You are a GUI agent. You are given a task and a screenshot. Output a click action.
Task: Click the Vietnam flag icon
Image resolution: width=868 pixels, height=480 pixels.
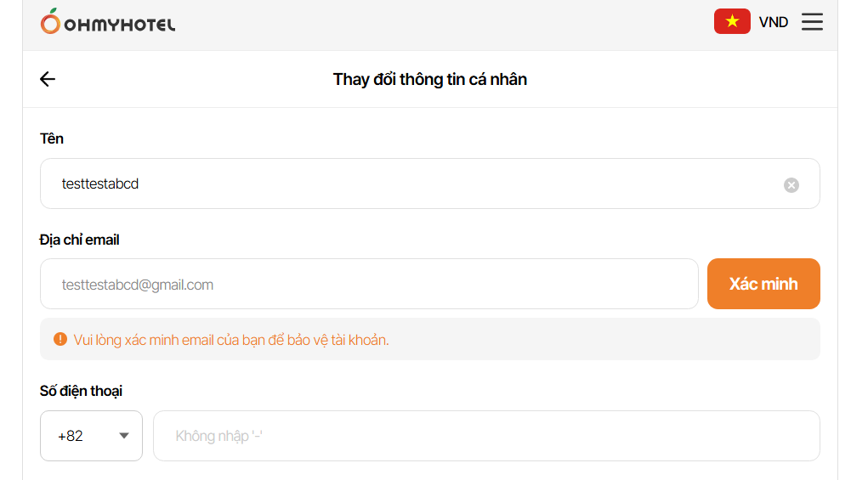click(732, 21)
